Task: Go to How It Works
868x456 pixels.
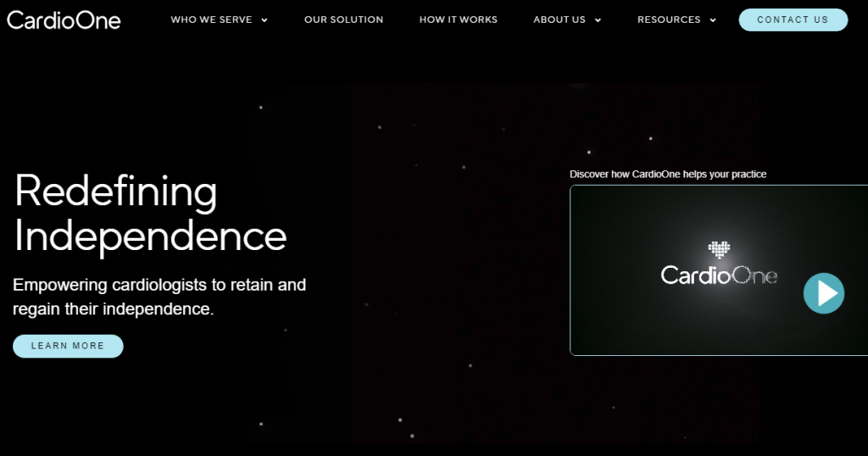Action: pos(458,19)
